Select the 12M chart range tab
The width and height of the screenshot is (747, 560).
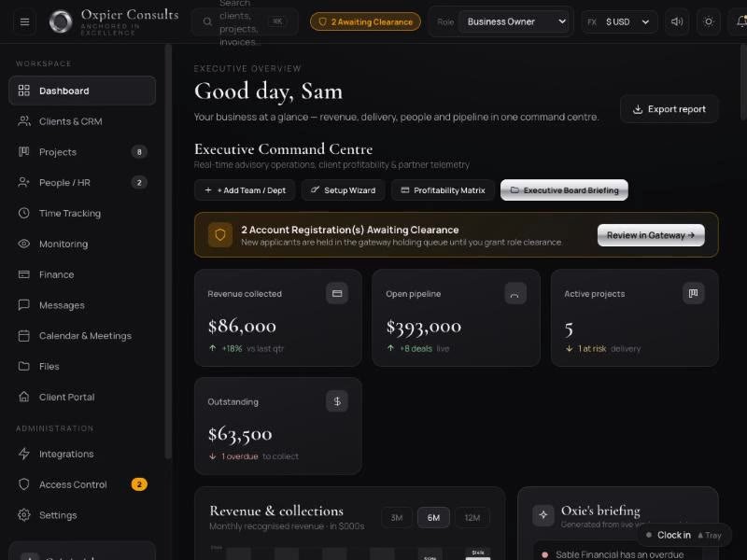(x=472, y=518)
